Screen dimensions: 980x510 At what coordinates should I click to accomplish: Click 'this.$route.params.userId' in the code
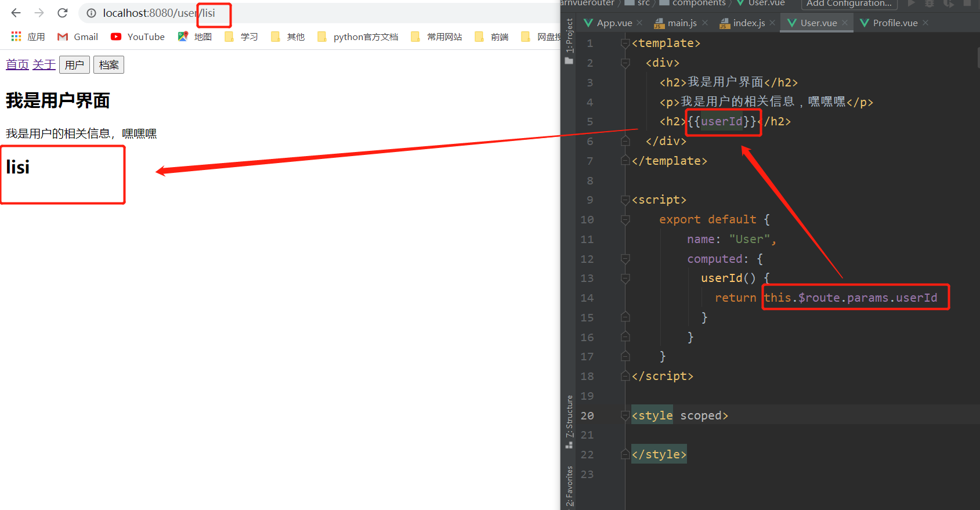pos(851,298)
